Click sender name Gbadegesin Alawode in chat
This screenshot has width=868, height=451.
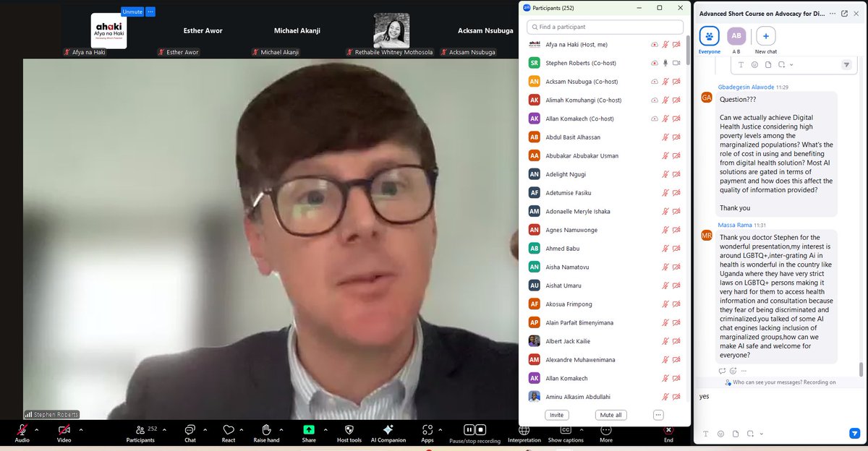click(746, 87)
